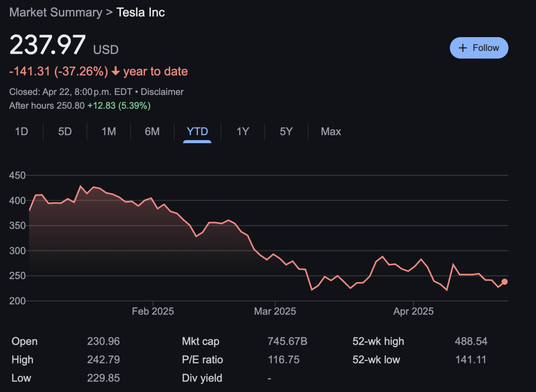Image resolution: width=536 pixels, height=392 pixels.
Task: Switch to the 6M chart range
Action: click(x=152, y=131)
